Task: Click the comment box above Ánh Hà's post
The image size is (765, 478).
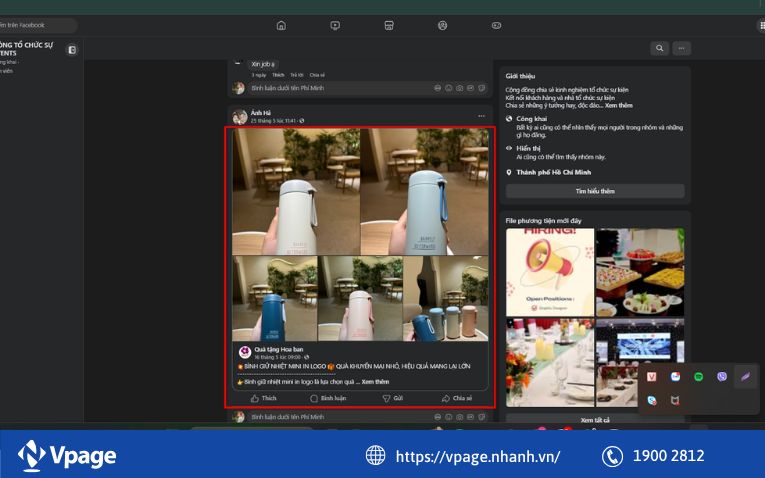Action: coord(368,88)
